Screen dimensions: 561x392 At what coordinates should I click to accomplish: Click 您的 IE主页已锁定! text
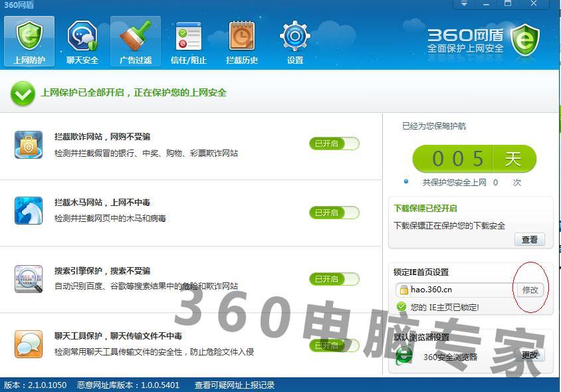point(445,307)
